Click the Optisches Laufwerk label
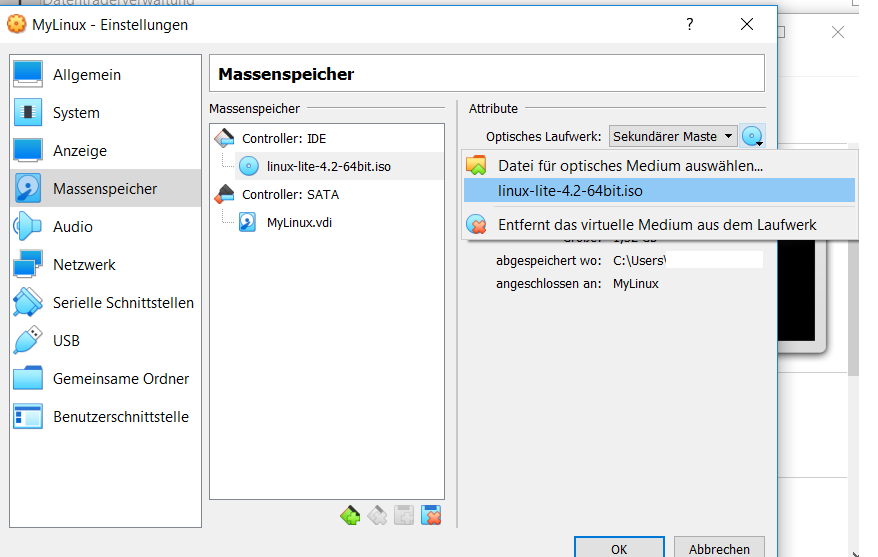This screenshot has width=878, height=557. click(543, 137)
